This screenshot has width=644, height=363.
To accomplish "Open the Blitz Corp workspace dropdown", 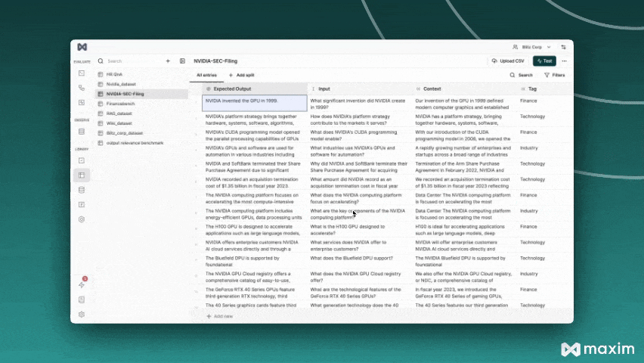I will pos(531,47).
